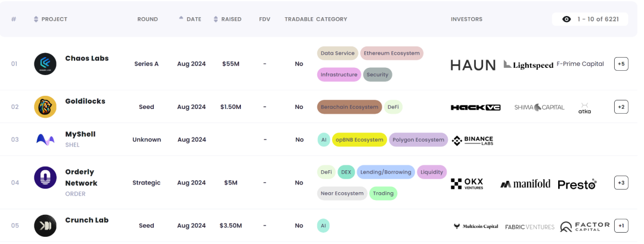
Task: Expand +5 more investors for Chaos Labs
Action: (621, 64)
